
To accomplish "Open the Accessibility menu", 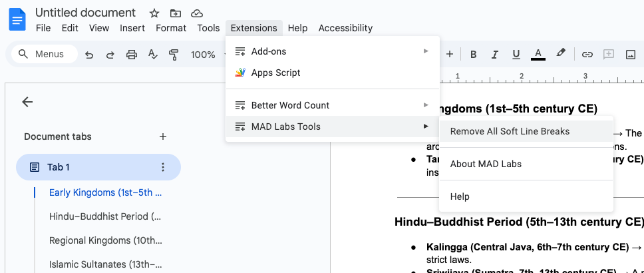I will tap(345, 28).
